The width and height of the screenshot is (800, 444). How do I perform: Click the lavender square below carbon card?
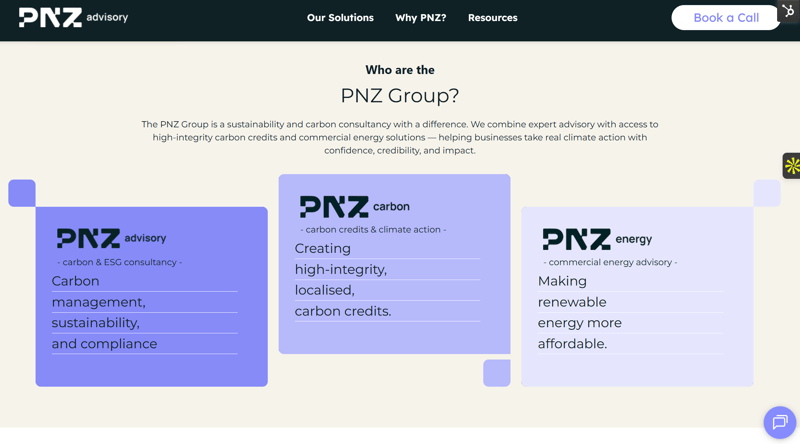pos(496,373)
